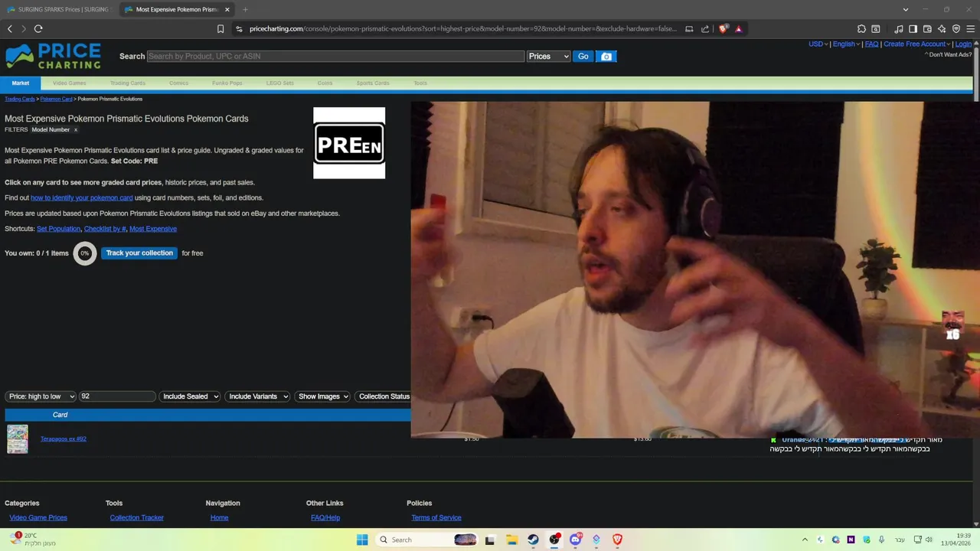The image size is (980, 551).
Task: Open the Collection Tracker footer link
Action: click(137, 518)
